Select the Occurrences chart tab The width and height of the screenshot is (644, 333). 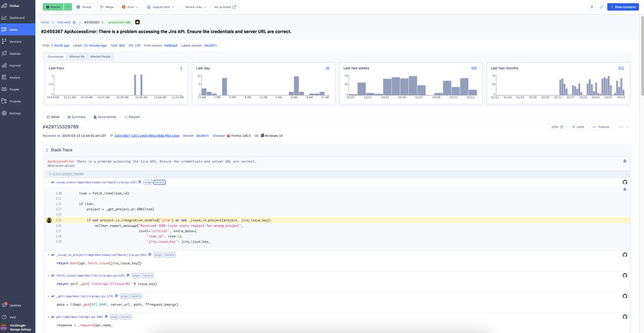point(56,56)
